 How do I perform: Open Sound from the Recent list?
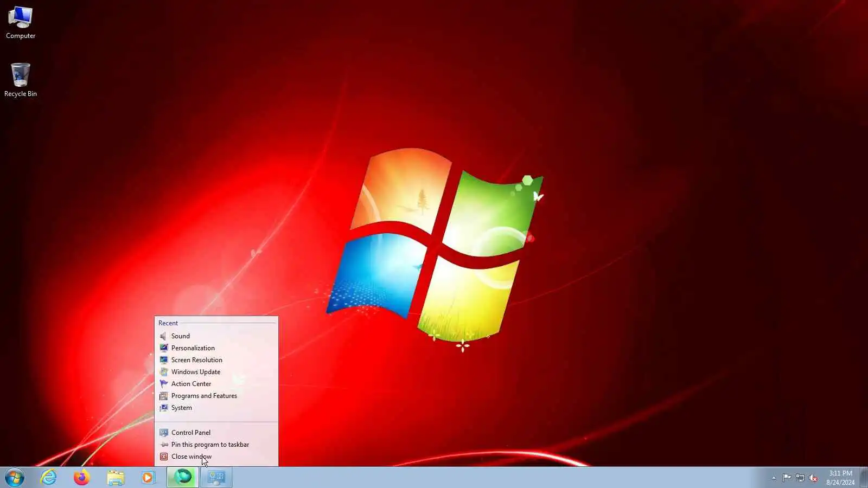(x=216, y=336)
